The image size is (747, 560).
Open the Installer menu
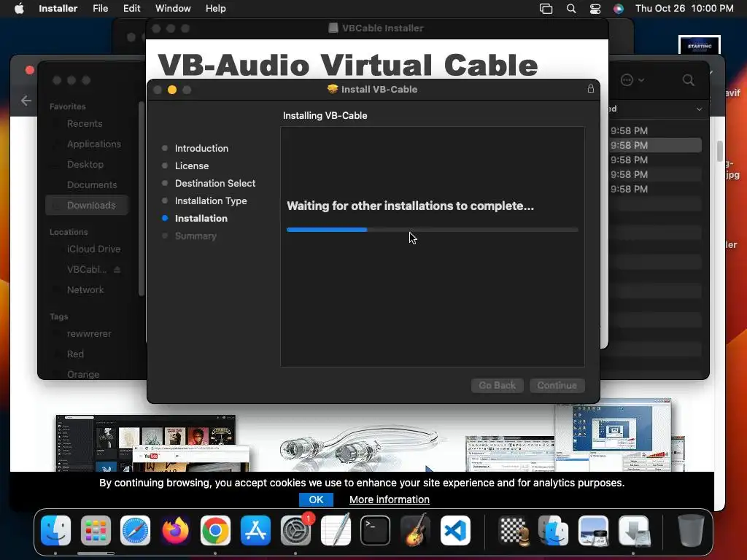pos(58,8)
